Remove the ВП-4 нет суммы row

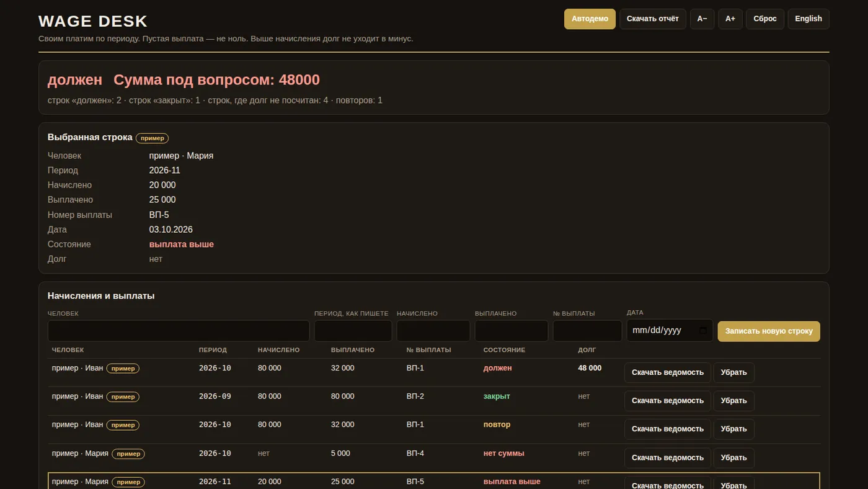[734, 457]
